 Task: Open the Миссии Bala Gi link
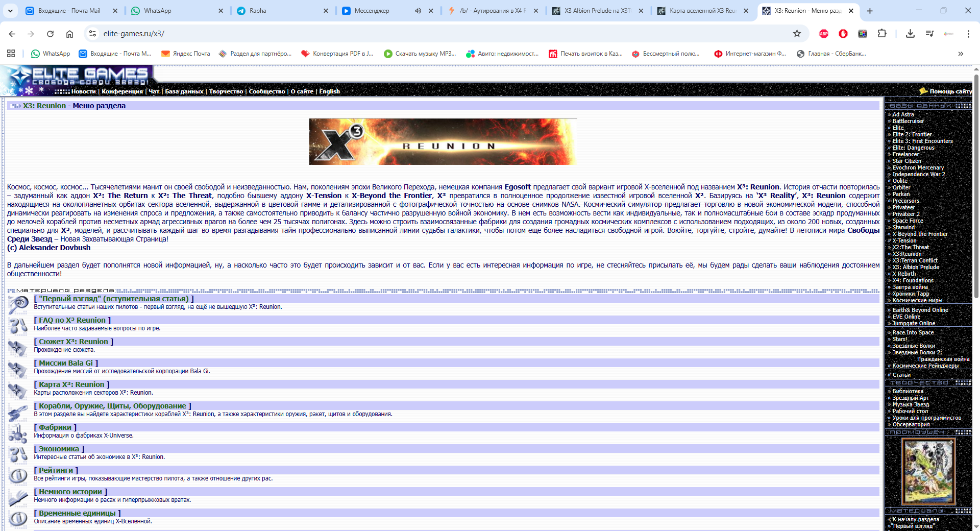pyautogui.click(x=66, y=363)
